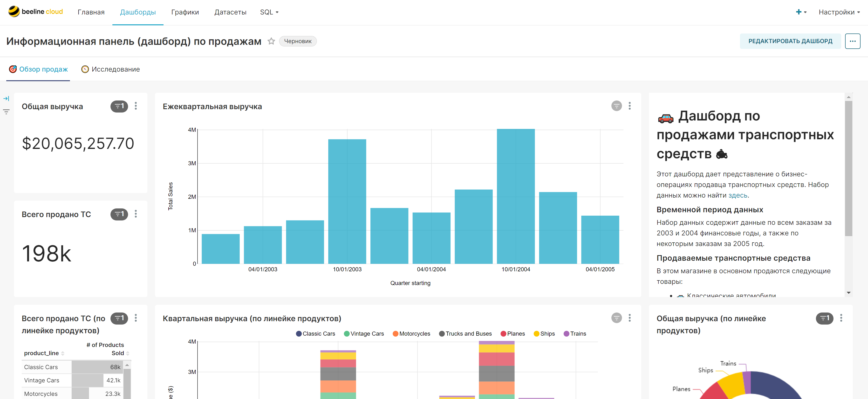Sort table by product_line column

(44, 353)
